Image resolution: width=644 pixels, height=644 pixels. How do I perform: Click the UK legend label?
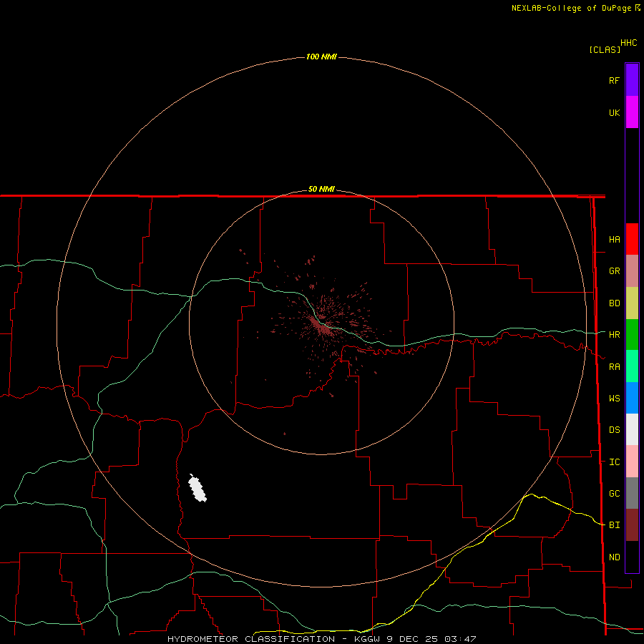click(x=614, y=112)
